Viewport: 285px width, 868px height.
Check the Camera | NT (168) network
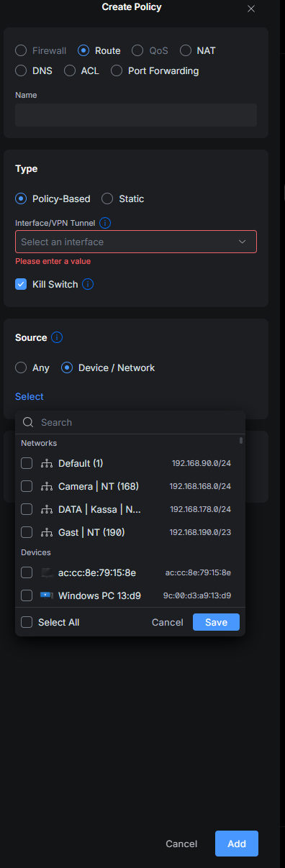point(27,486)
